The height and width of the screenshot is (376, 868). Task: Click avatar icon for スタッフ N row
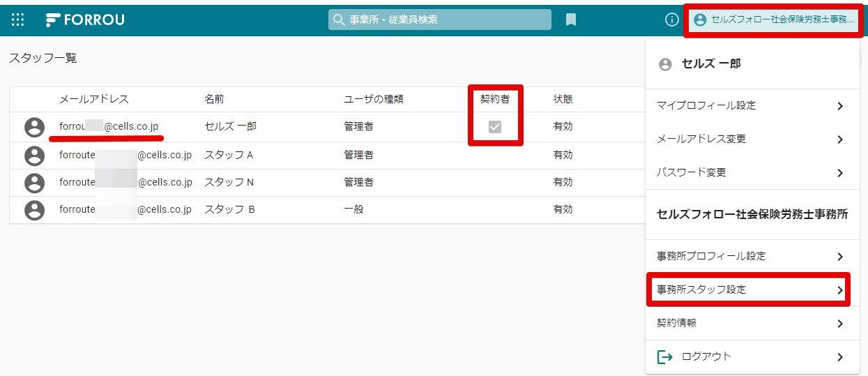(x=34, y=183)
